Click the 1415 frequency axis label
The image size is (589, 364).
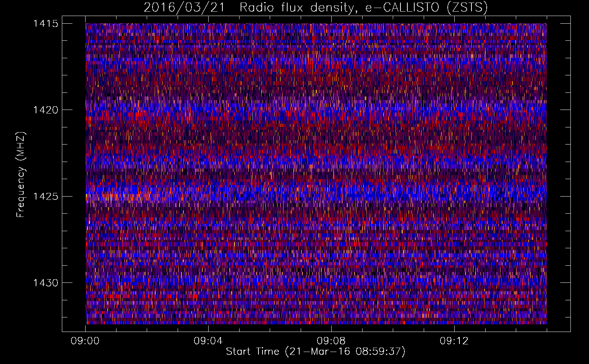click(x=46, y=24)
